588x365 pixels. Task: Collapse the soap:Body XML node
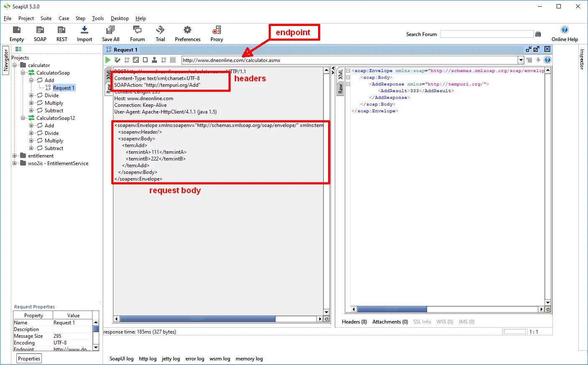click(348, 78)
